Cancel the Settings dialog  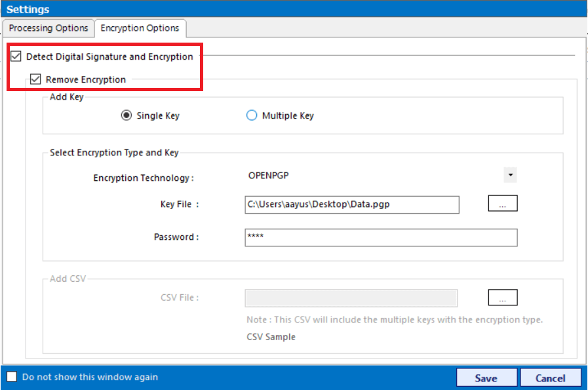[x=551, y=378]
